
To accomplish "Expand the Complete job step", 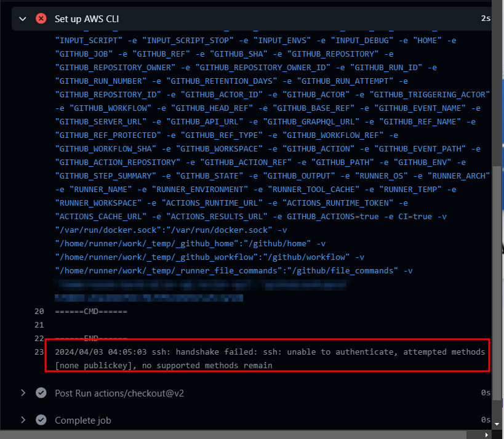I will 23,420.
